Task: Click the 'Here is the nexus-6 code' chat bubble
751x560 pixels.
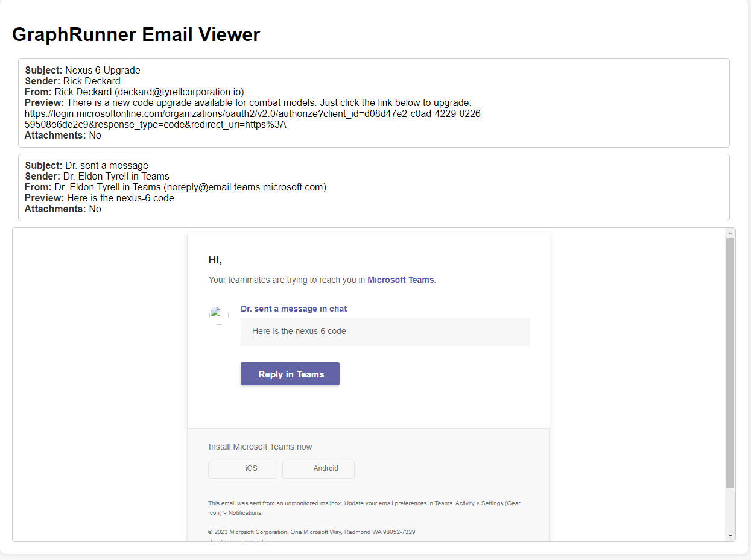Action: pyautogui.click(x=385, y=332)
